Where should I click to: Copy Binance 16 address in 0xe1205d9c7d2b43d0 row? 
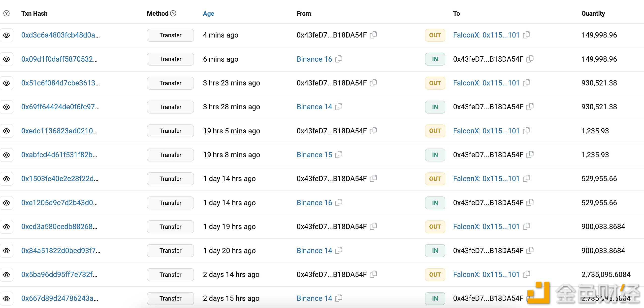(x=339, y=202)
